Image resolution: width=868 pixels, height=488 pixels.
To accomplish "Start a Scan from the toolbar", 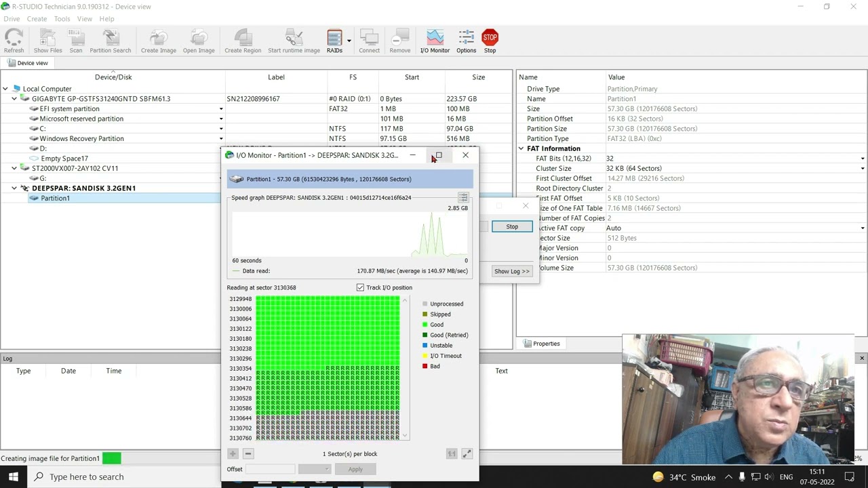I will (x=76, y=41).
